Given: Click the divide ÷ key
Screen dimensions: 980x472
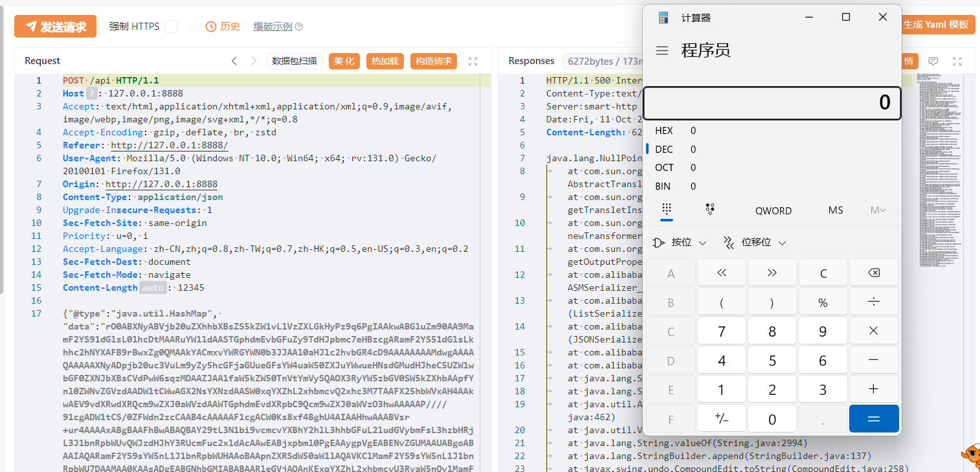Looking at the screenshot, I should (874, 302).
